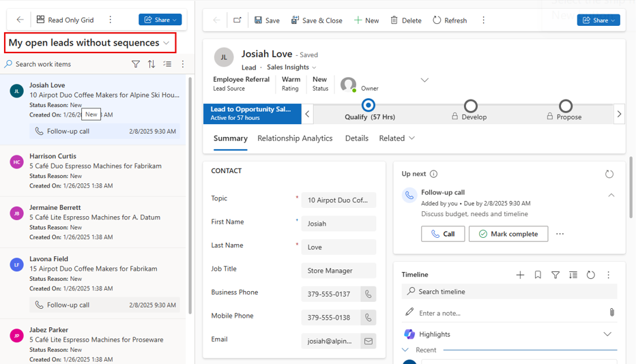Screen dimensions: 636x364
Task: Click Timeline bookmark icon
Action: pos(538,275)
